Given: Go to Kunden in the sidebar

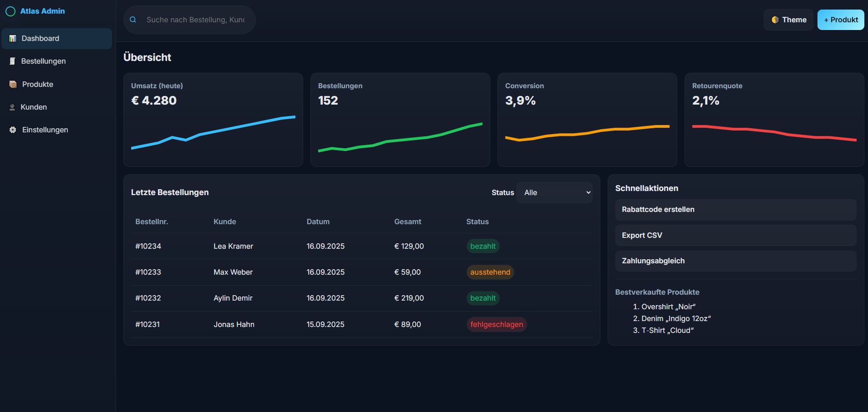Looking at the screenshot, I should [x=34, y=107].
